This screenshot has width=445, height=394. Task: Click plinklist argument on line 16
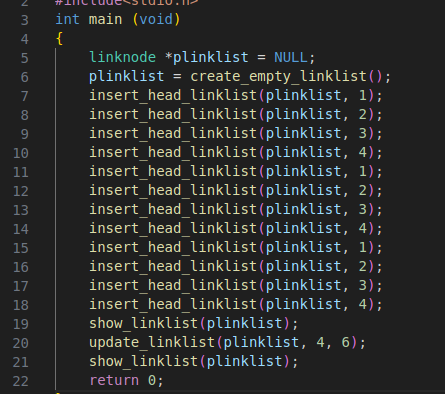pyautogui.click(x=303, y=267)
